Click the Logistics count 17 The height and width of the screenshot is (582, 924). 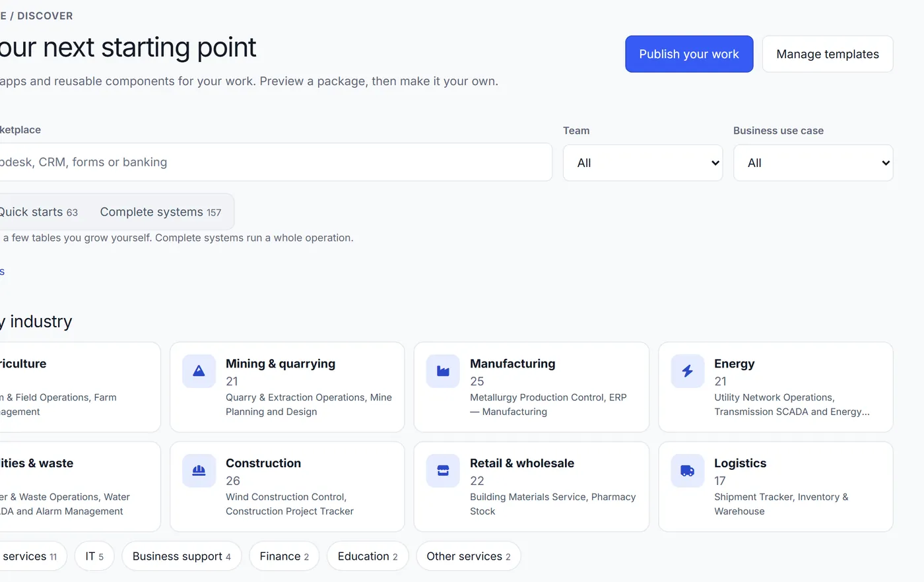[720, 481]
